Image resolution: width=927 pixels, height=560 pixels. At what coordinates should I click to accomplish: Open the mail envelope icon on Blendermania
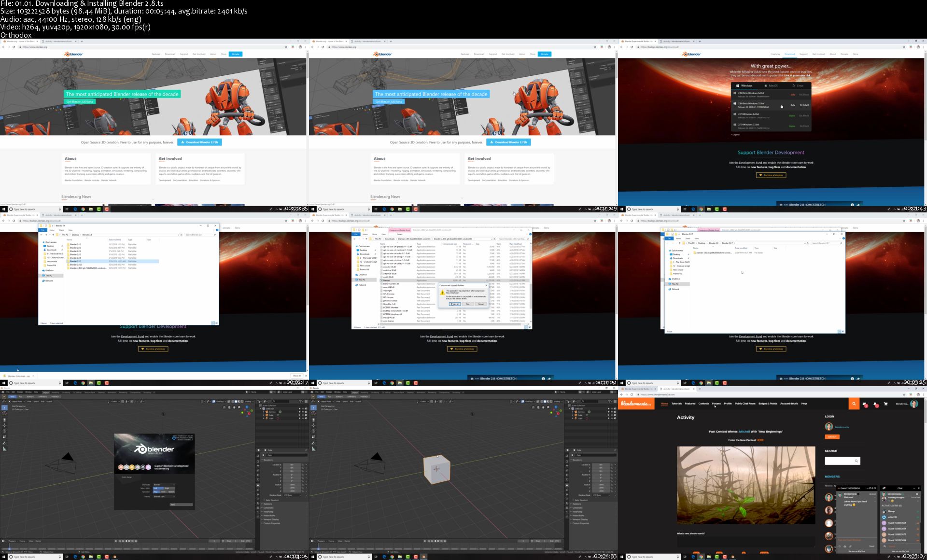click(x=865, y=404)
